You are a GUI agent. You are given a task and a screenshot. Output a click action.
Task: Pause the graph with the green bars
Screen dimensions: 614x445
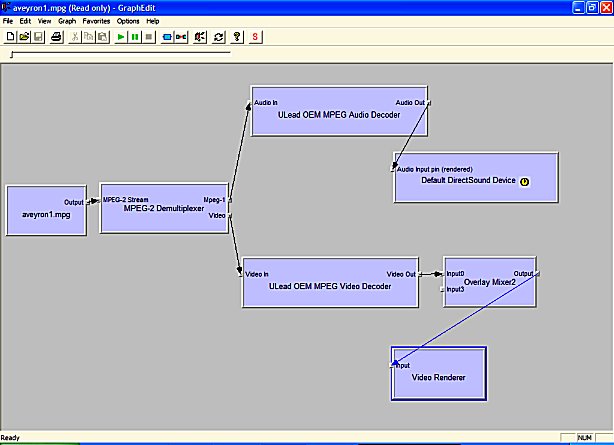click(x=135, y=37)
